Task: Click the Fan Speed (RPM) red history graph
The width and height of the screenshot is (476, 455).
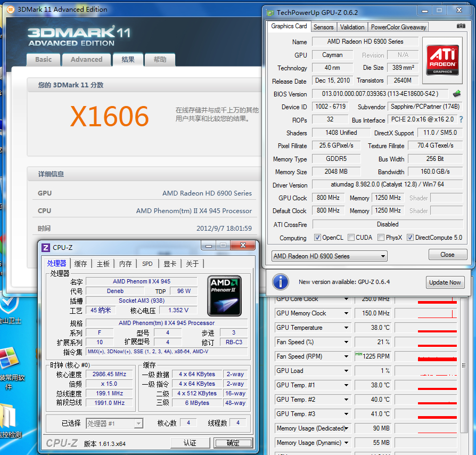Action: 425,356
